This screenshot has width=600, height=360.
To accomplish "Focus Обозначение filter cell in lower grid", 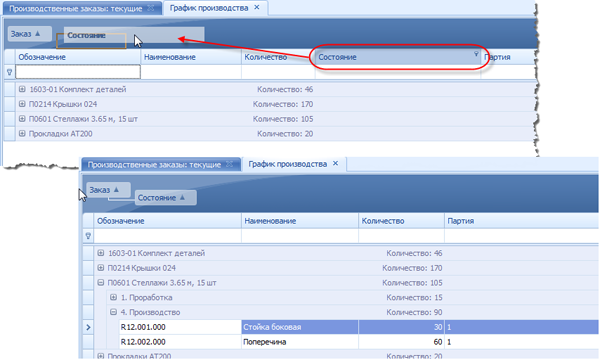I will tap(168, 236).
